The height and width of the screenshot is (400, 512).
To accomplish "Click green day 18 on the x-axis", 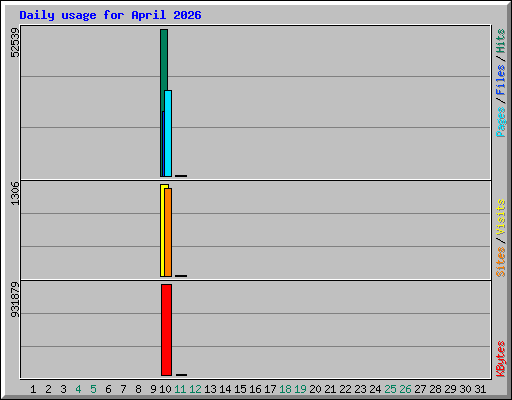I will [285, 389].
